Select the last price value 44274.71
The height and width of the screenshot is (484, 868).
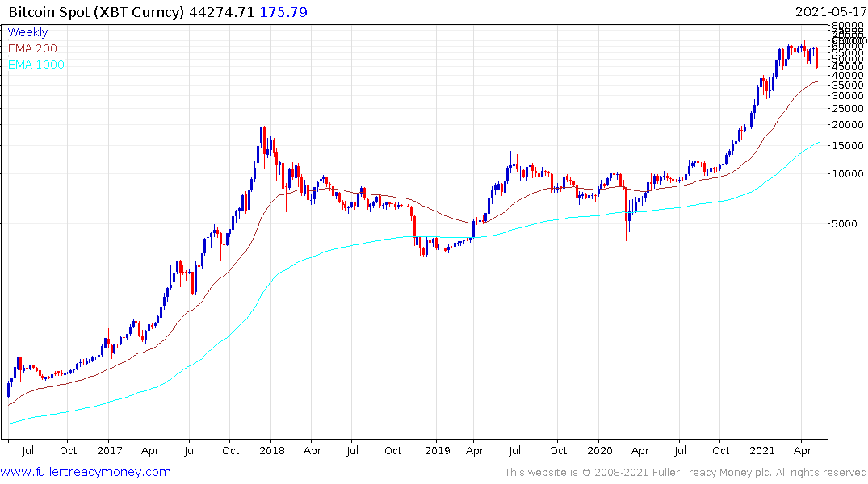point(222,12)
